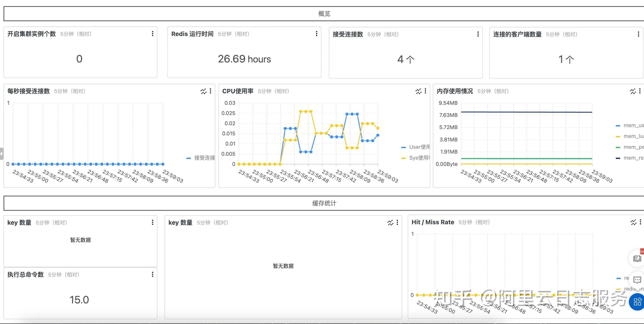Open more options for 连接的客户端数量 panel

638,34
